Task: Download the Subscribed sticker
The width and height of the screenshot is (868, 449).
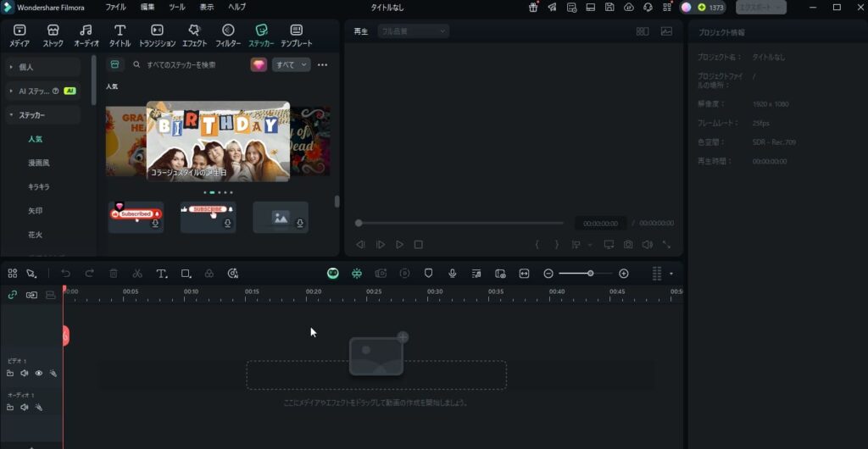Action: pyautogui.click(x=156, y=224)
